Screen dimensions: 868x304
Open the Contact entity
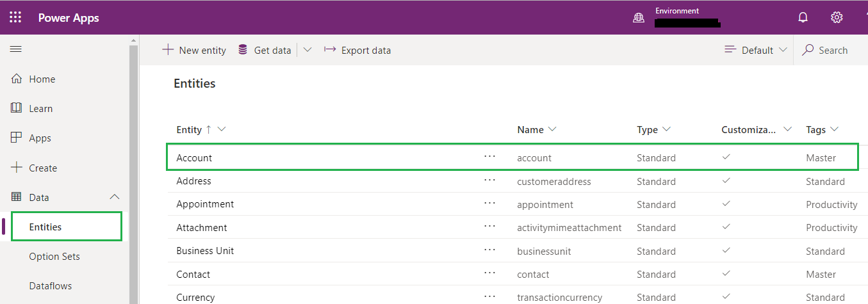click(193, 274)
